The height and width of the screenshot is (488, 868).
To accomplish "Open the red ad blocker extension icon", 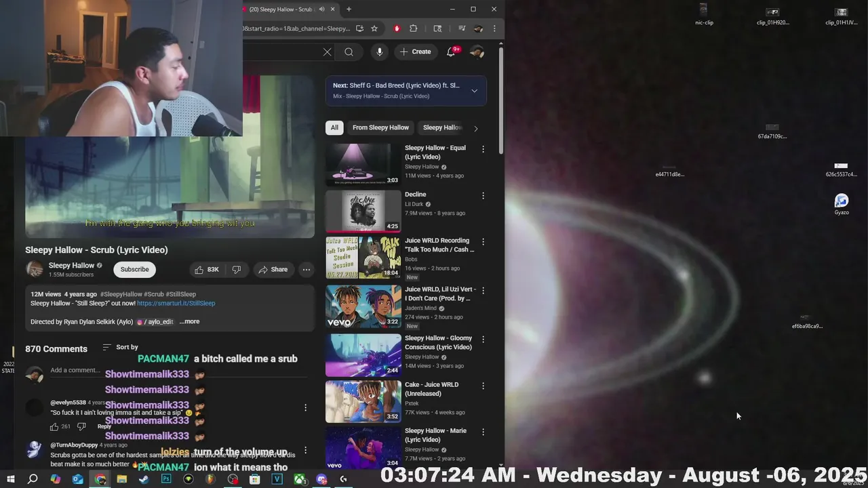I will pos(397,28).
